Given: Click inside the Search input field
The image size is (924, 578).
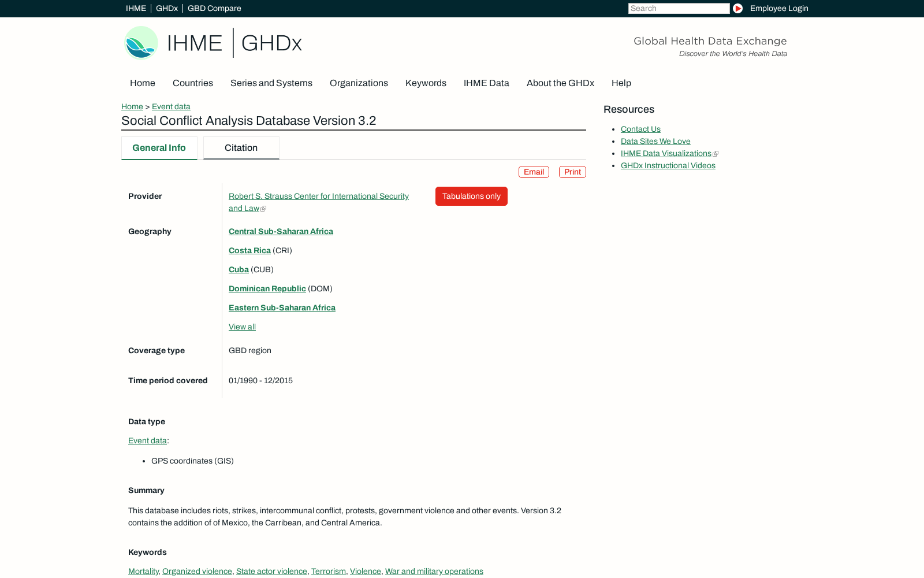Looking at the screenshot, I should [679, 9].
